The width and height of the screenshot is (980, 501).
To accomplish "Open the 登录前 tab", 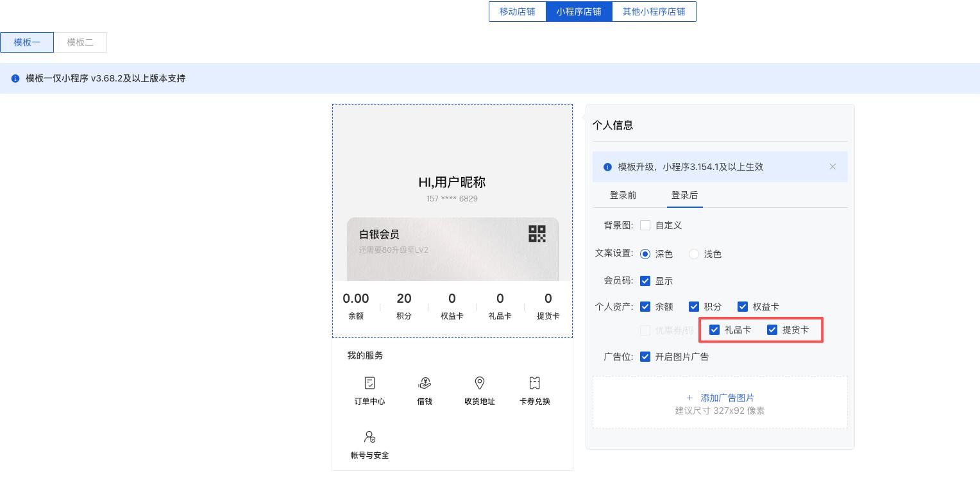I will [x=623, y=195].
